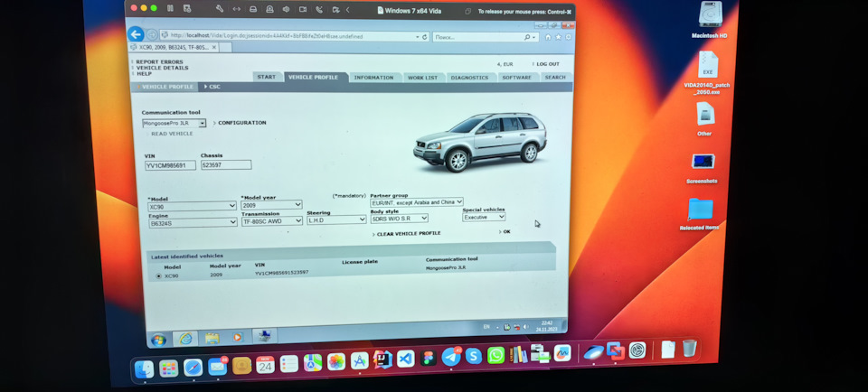
Task: Open IE tools gear icon
Action: tap(568, 37)
